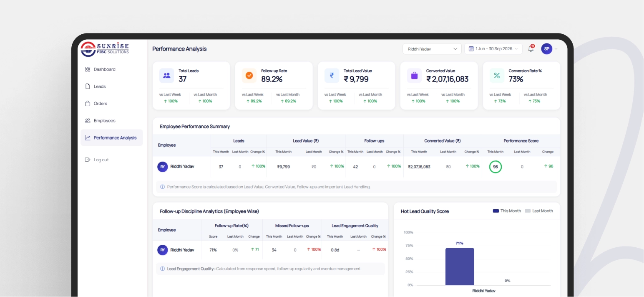Click Riddhi Yadav in Employee Performance Summary
The width and height of the screenshot is (644, 297).
click(182, 166)
